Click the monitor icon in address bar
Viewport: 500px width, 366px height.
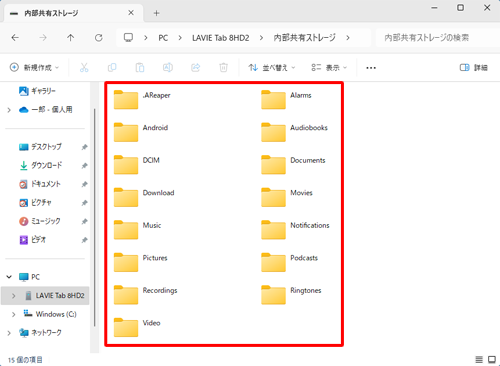[x=128, y=37]
